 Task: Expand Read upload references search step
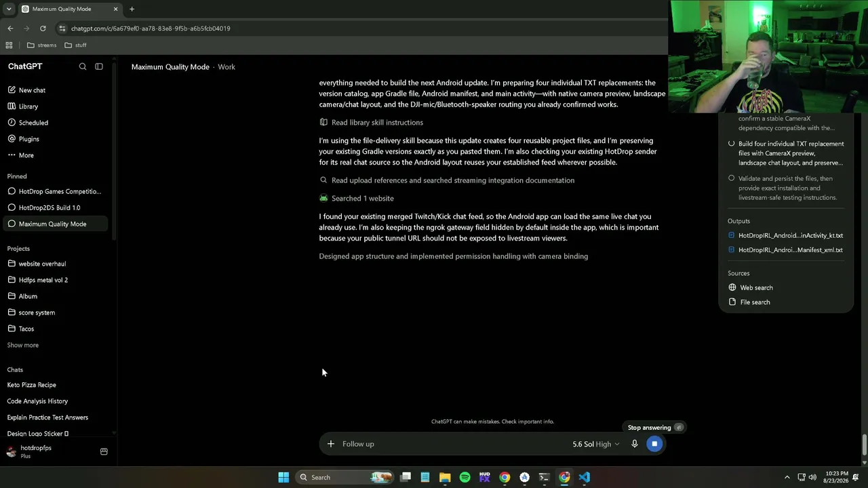tap(447, 180)
